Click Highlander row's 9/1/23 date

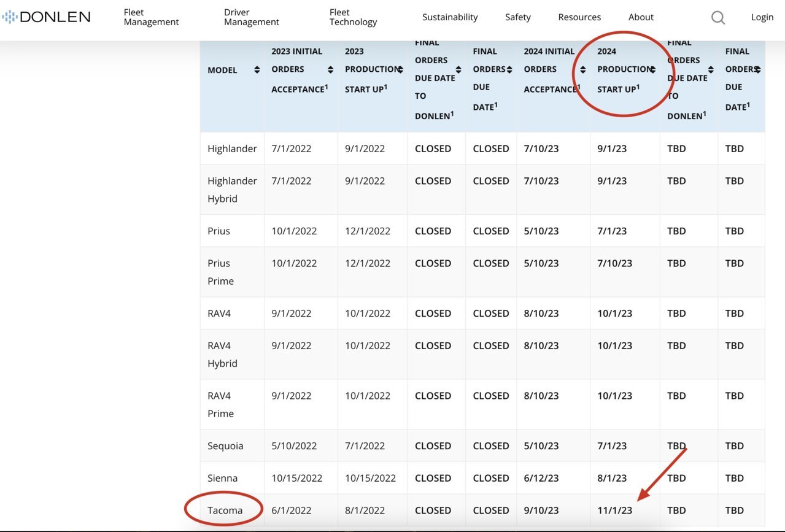coord(612,148)
